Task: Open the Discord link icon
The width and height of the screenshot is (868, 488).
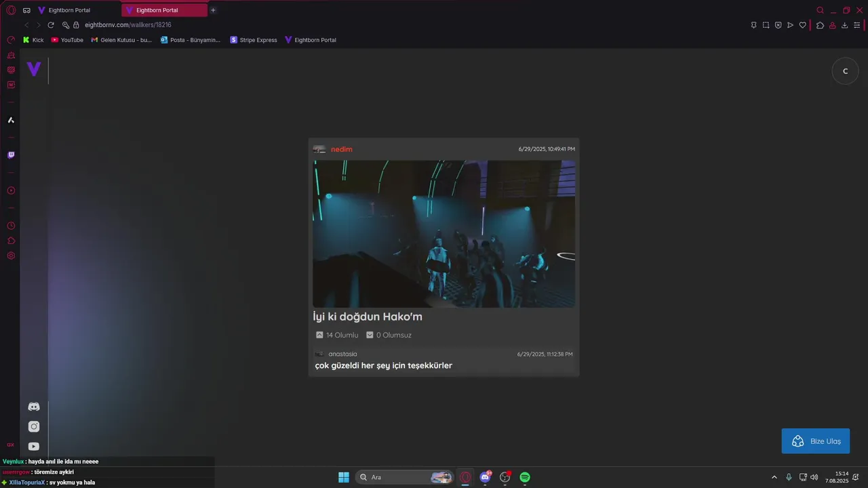Action: [x=34, y=407]
